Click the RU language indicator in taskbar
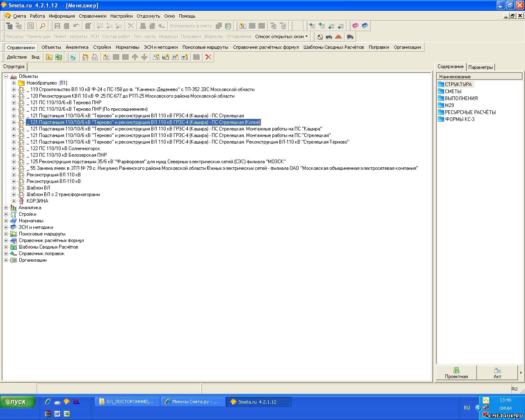Screen dimensions: 525x420 tap(467, 408)
